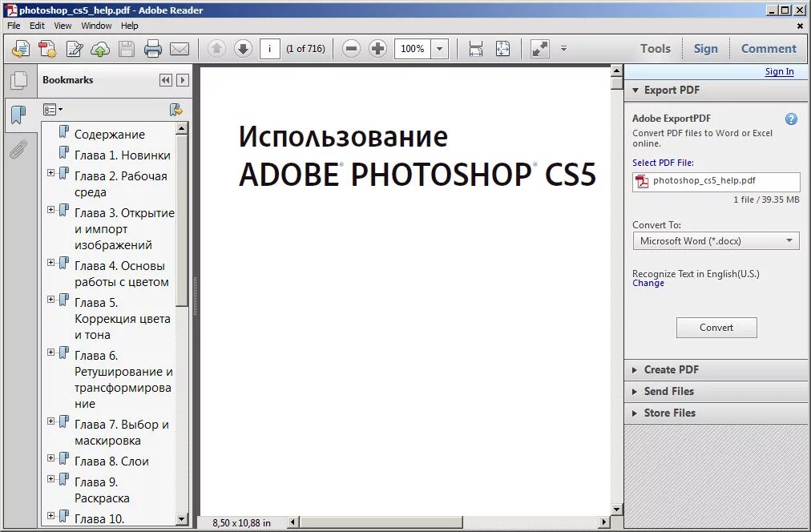Image resolution: width=811 pixels, height=532 pixels.
Task: Click the Edit/Sign document toolbar icon
Action: tap(75, 49)
